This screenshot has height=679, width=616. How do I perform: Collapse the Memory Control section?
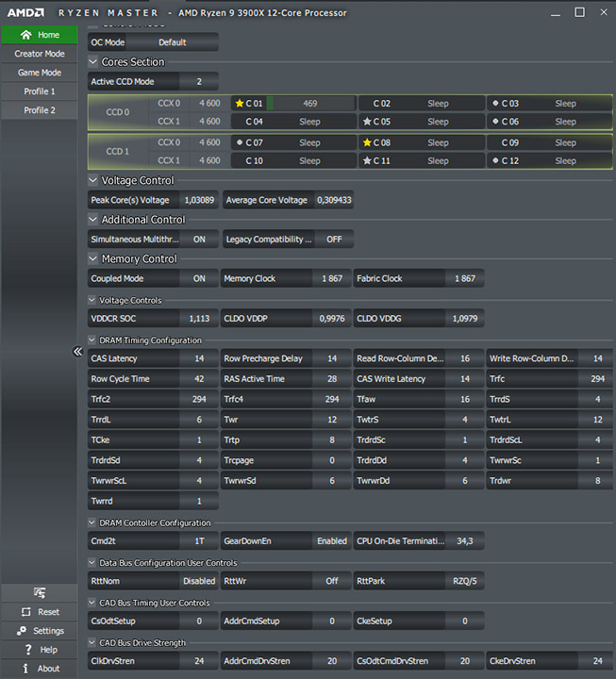click(x=92, y=258)
